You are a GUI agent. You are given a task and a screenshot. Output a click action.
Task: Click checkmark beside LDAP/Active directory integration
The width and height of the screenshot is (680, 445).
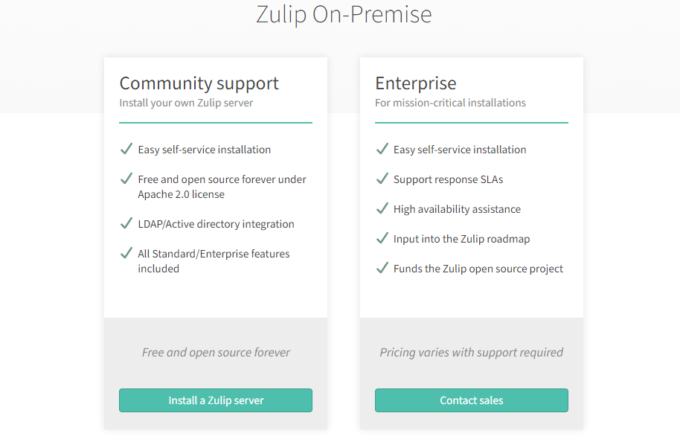[x=126, y=224]
